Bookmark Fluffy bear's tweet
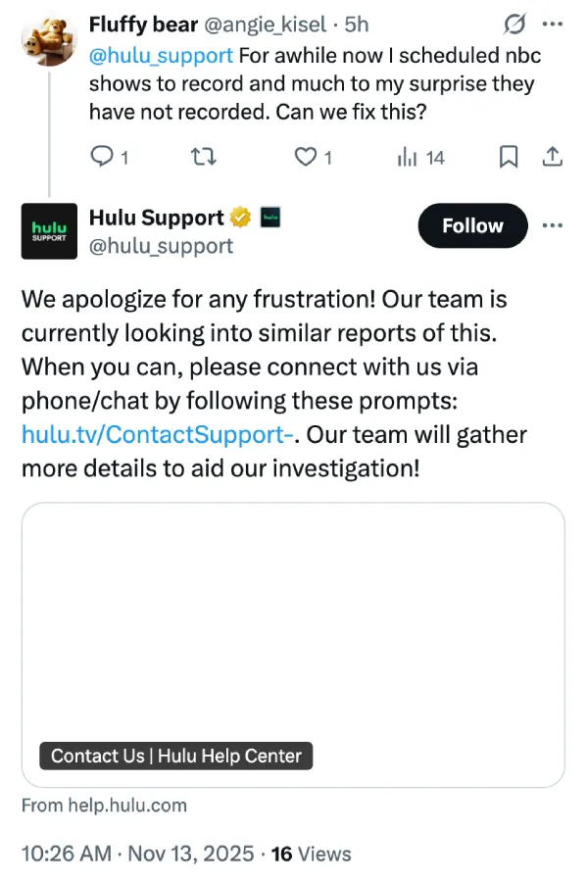 (509, 156)
